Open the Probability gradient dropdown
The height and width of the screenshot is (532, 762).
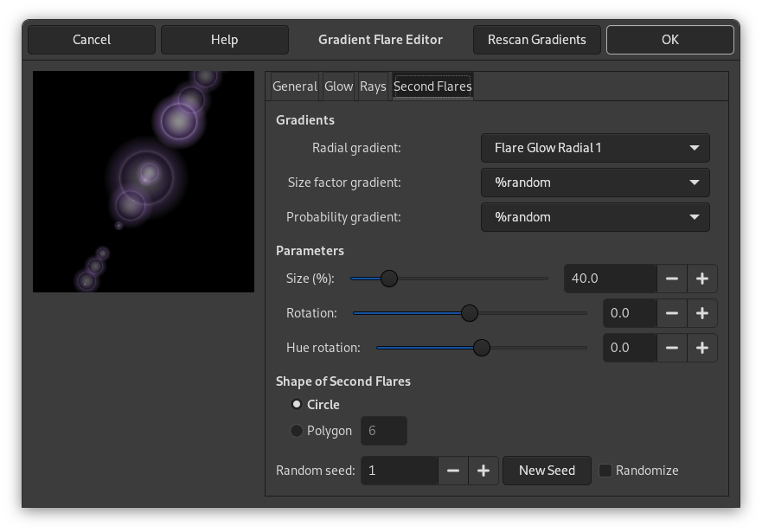click(x=595, y=217)
